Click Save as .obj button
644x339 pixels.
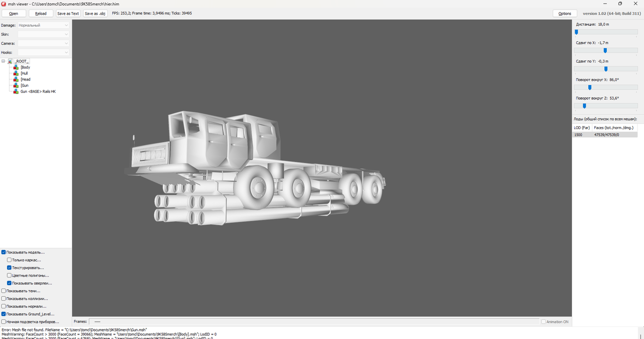(95, 14)
